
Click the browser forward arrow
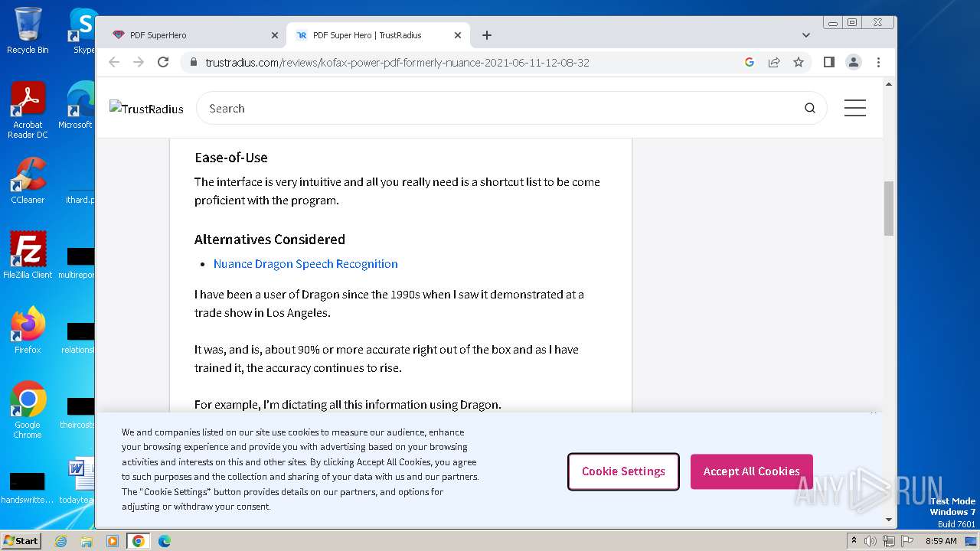pyautogui.click(x=139, y=62)
